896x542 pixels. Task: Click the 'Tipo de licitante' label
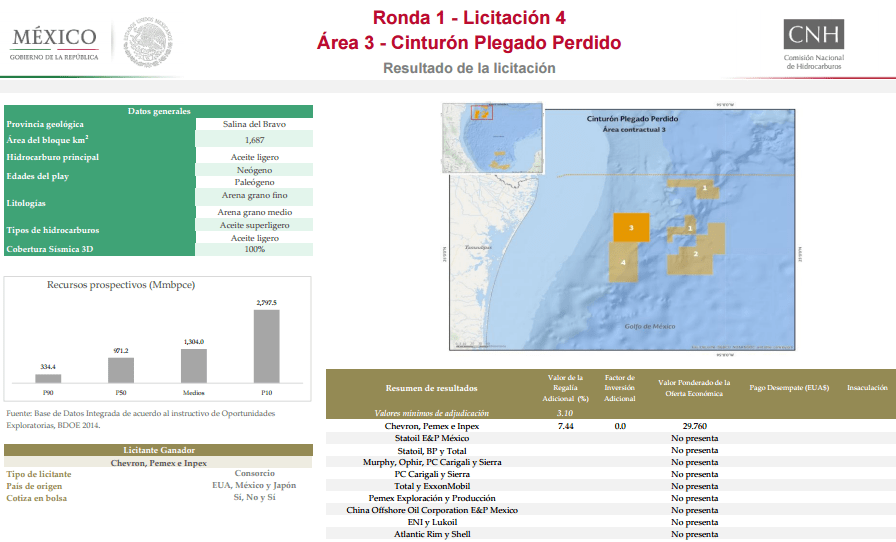[x=39, y=474]
